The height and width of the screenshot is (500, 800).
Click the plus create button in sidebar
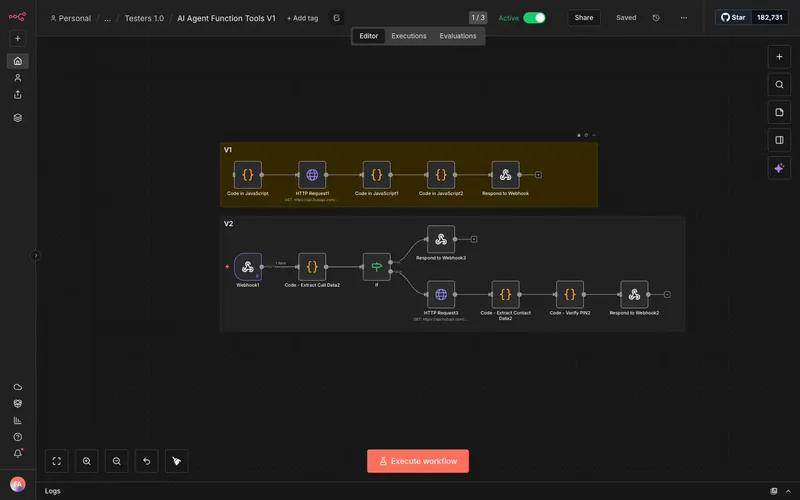tap(17, 38)
